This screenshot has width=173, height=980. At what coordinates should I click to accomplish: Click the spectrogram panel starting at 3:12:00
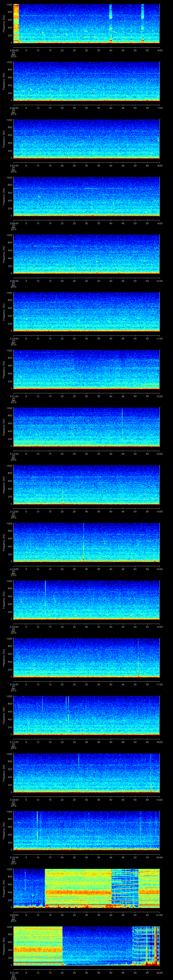[x=86, y=427]
